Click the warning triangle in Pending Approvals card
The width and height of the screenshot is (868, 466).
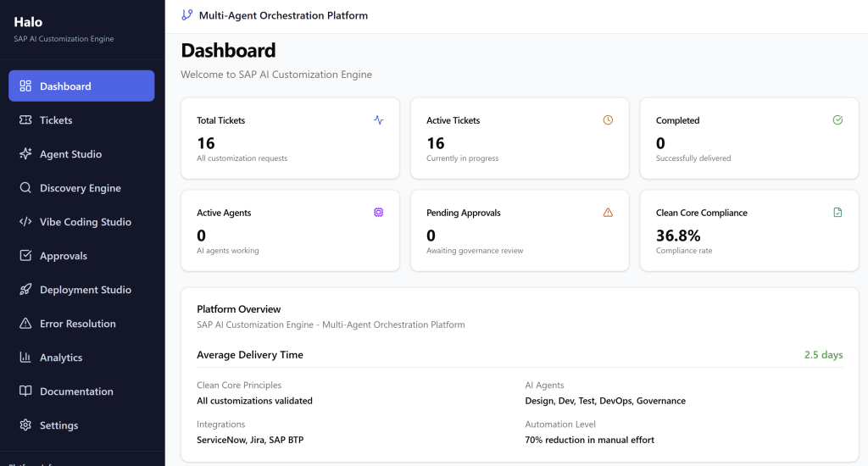point(608,213)
